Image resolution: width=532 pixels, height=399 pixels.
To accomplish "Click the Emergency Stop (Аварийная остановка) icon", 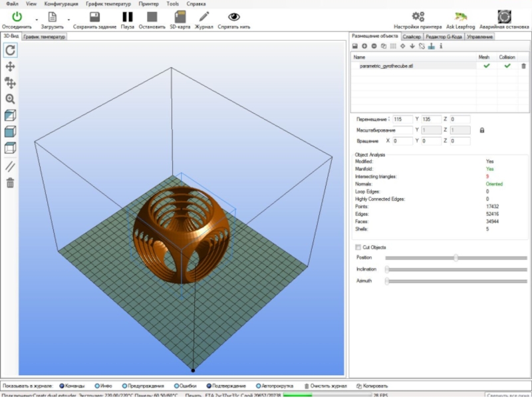I will (x=504, y=17).
